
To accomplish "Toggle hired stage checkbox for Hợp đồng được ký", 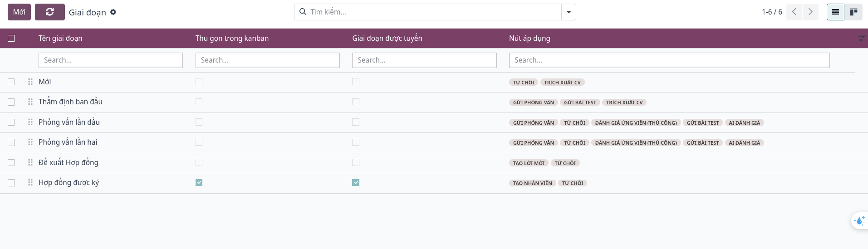I will [x=356, y=182].
